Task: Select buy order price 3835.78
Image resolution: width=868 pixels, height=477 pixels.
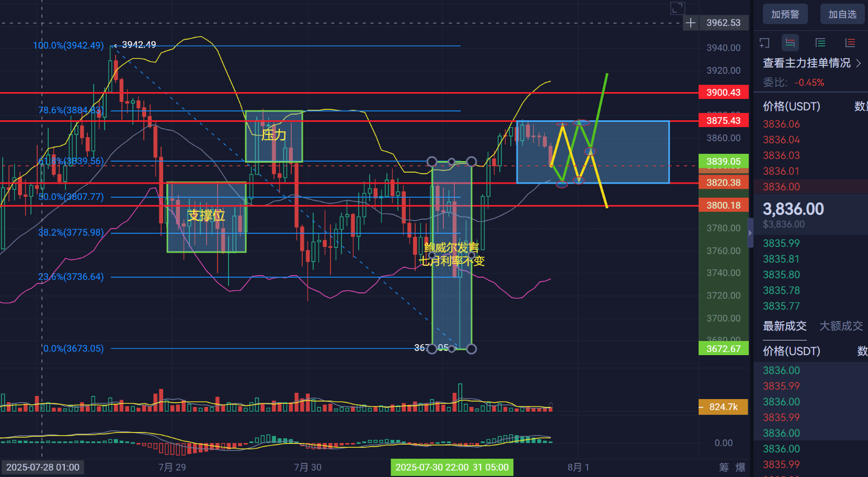Action: coord(781,290)
